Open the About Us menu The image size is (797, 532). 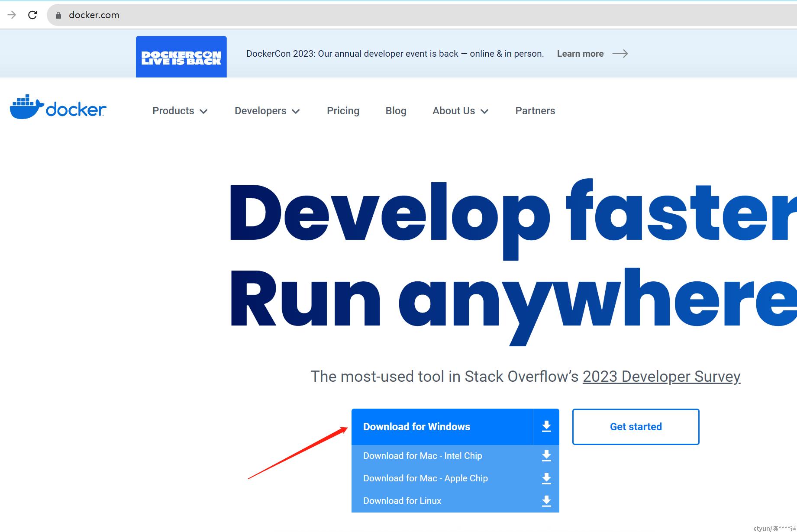(x=454, y=111)
